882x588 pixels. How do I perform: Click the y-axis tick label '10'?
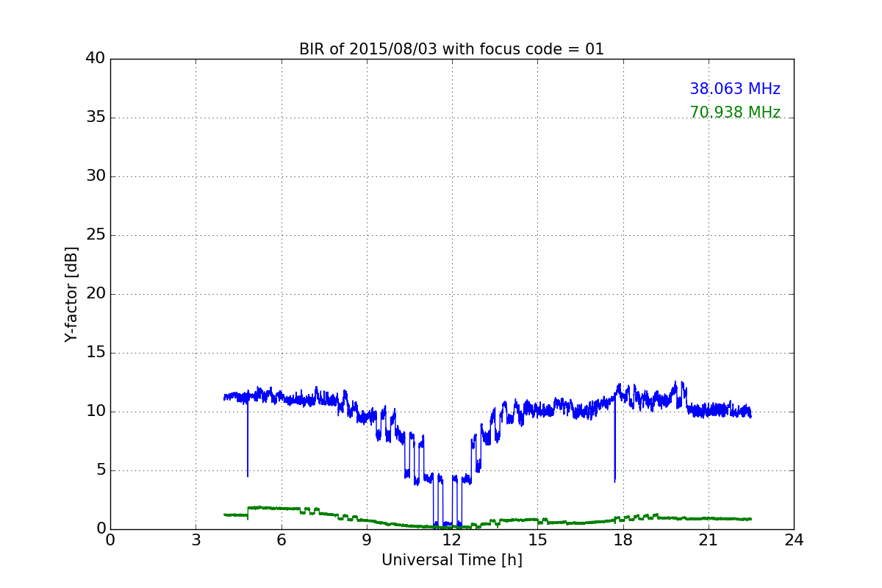coord(96,412)
